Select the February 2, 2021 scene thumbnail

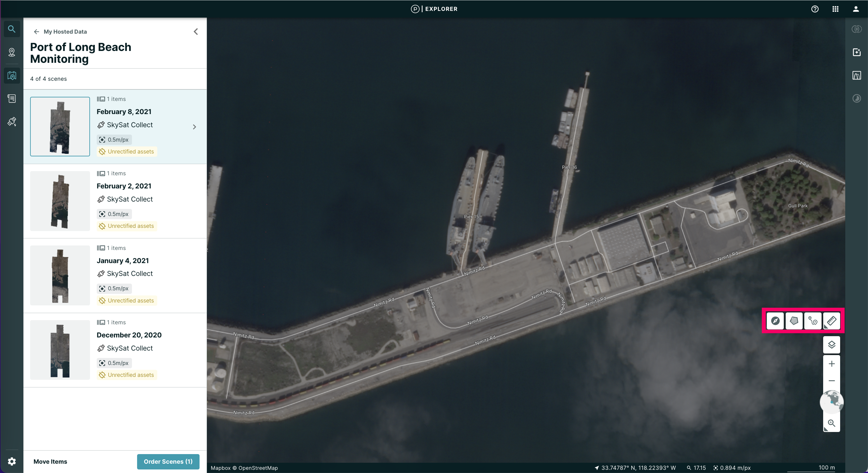pos(60,201)
